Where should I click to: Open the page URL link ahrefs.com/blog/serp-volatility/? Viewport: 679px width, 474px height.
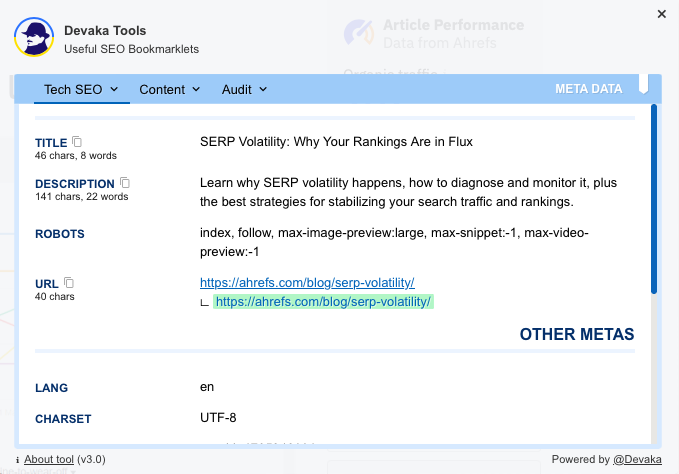click(x=307, y=283)
